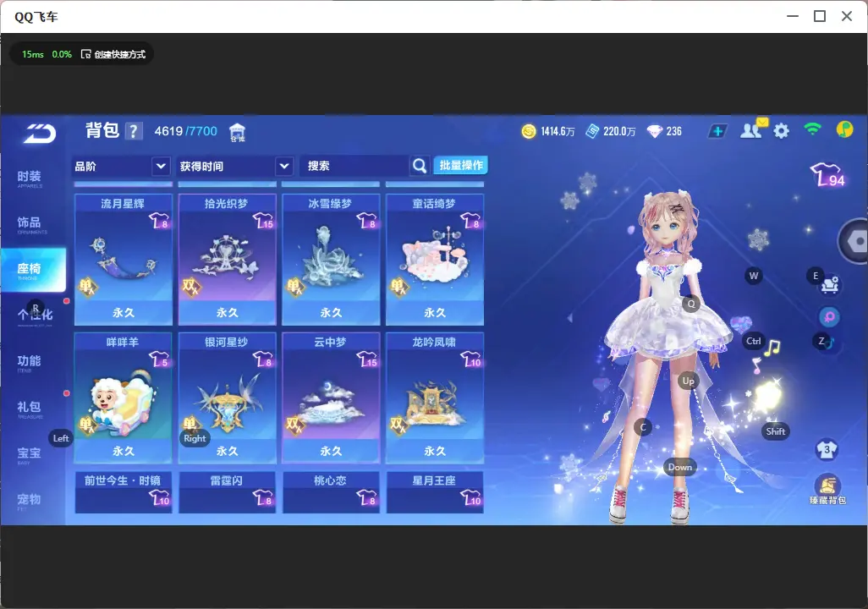
Task: Check the green Wi-Fi signal icon
Action: pyautogui.click(x=812, y=129)
